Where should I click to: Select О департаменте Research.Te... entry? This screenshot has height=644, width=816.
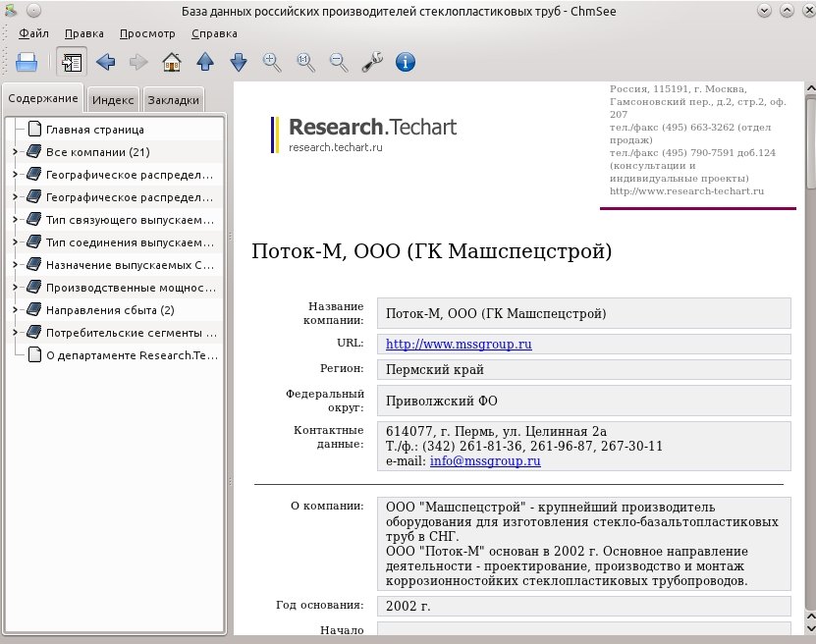pyautogui.click(x=132, y=355)
